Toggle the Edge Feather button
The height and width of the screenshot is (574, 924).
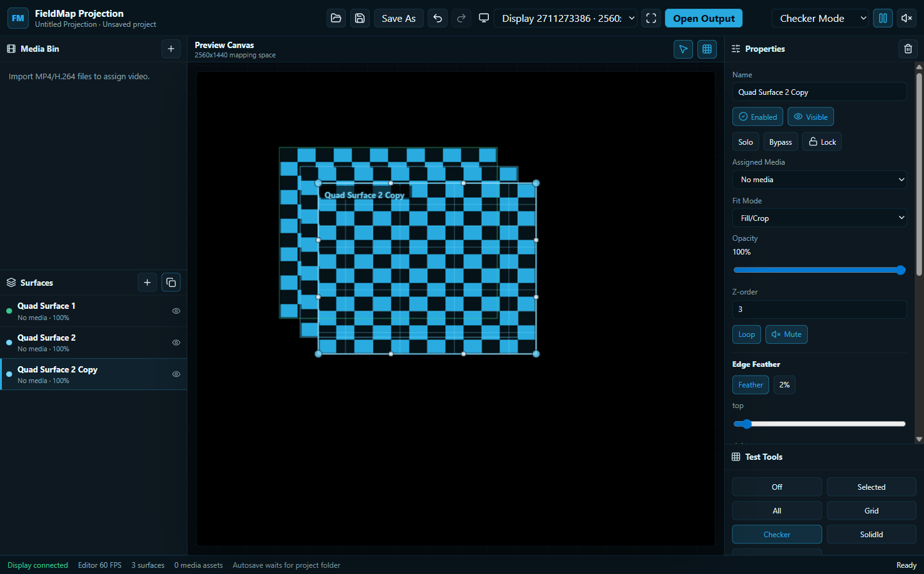pos(750,385)
